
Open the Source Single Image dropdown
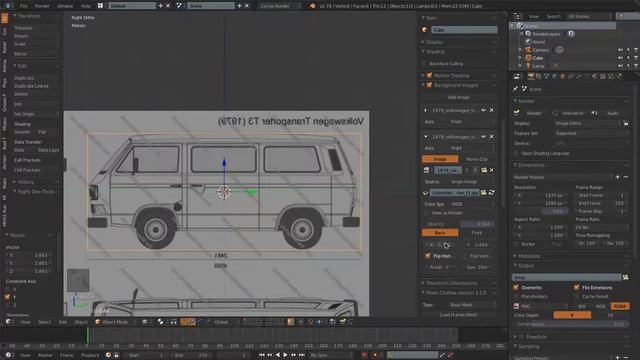(472, 182)
